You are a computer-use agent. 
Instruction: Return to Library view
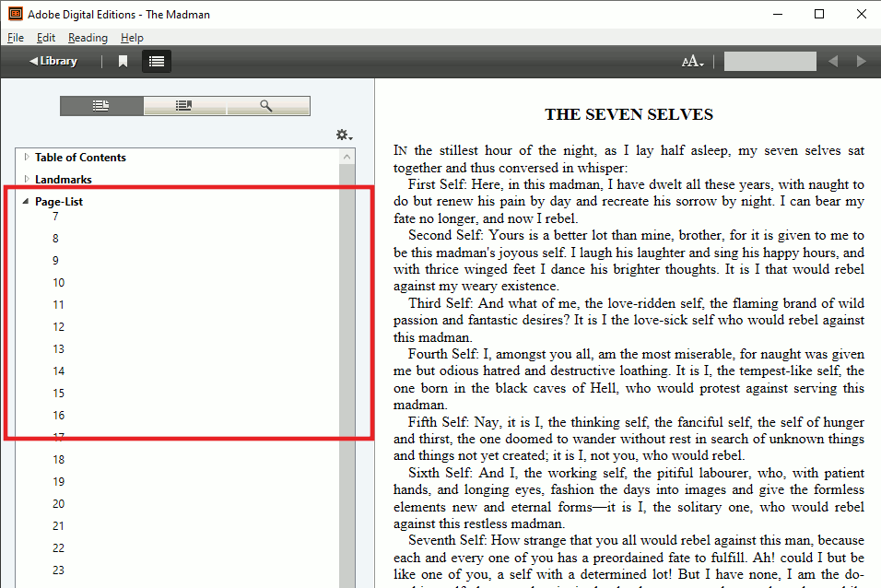[x=53, y=61]
